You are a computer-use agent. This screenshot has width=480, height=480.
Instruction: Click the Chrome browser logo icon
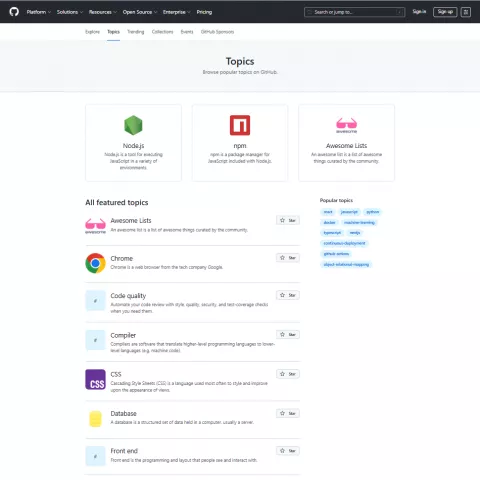95,263
